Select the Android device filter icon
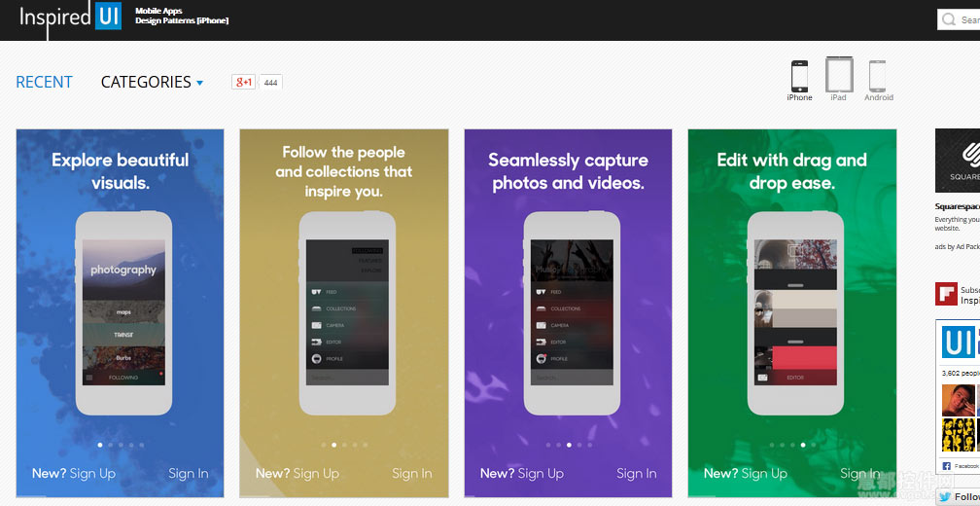Screen dimensions: 980x506 (878, 76)
